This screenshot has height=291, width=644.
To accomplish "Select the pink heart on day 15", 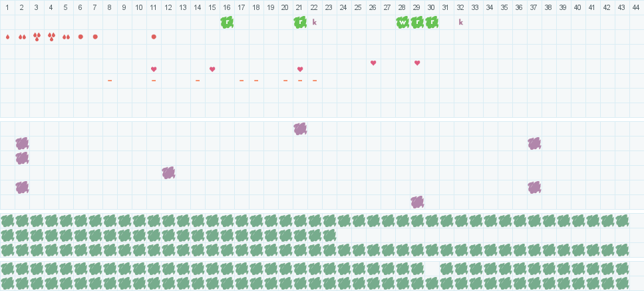I will (x=212, y=69).
